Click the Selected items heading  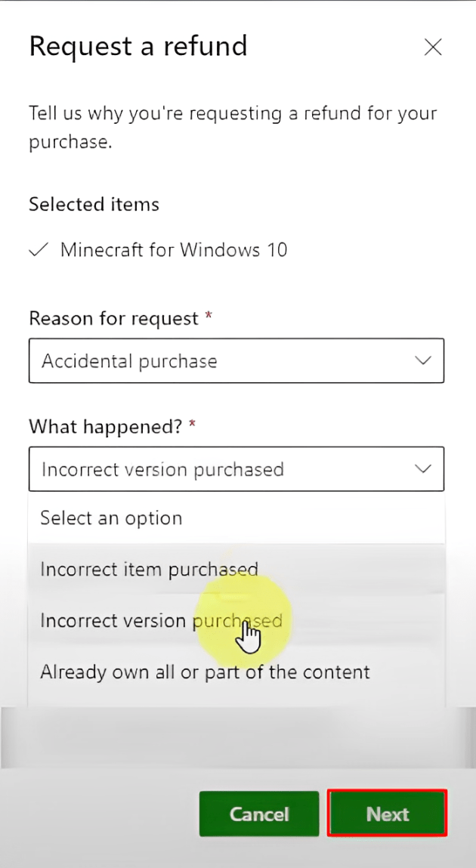(x=94, y=204)
